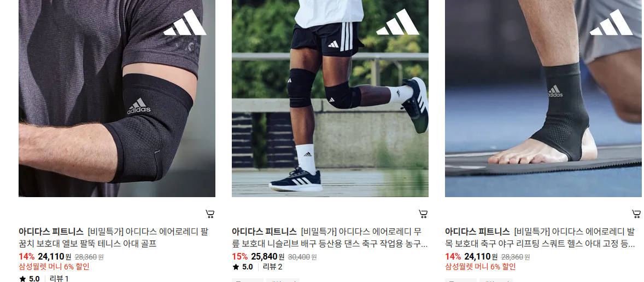Open the ankle guard product photo
Screen dimensions: 644x282
pos(543,98)
